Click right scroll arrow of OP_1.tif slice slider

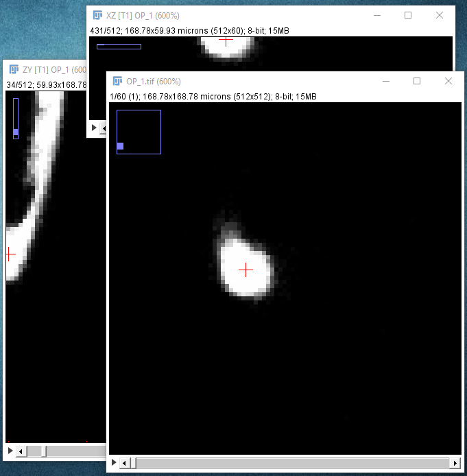click(455, 463)
